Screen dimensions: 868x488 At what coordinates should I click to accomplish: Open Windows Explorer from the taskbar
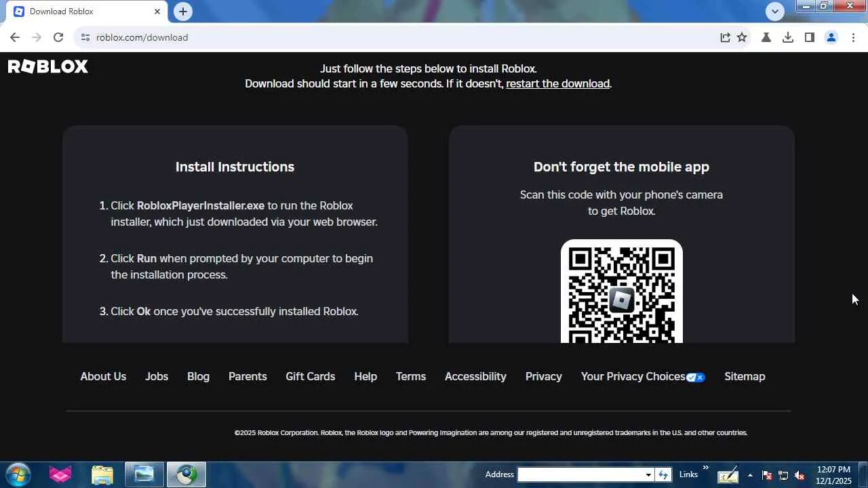pos(102,474)
